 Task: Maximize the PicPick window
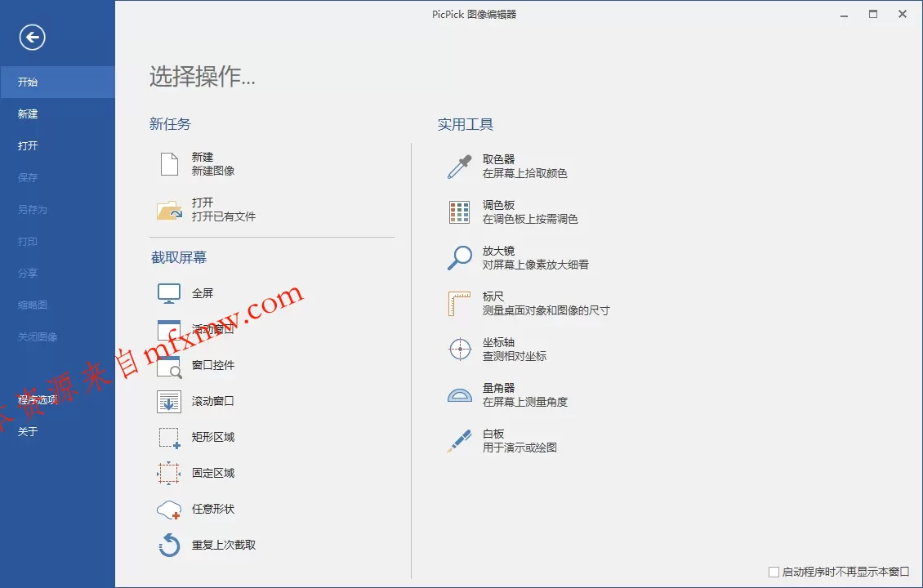point(873,14)
